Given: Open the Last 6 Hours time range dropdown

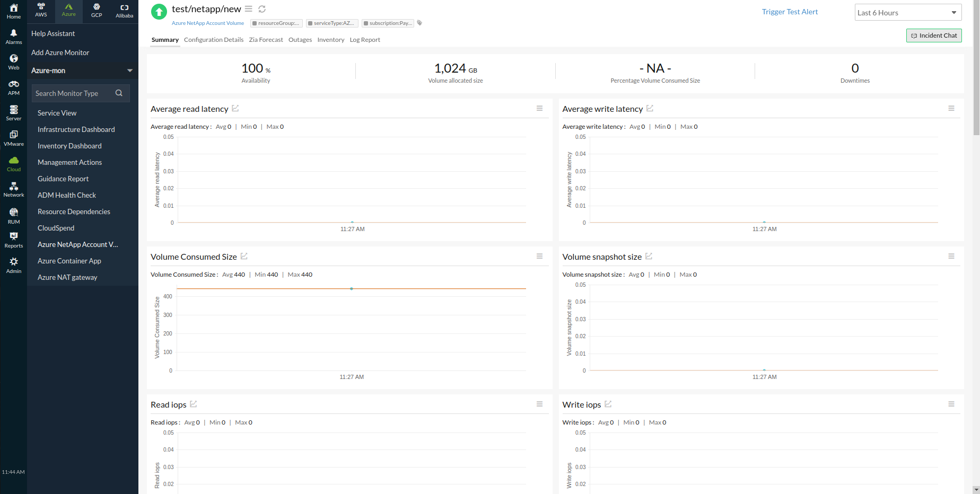Looking at the screenshot, I should [x=907, y=12].
